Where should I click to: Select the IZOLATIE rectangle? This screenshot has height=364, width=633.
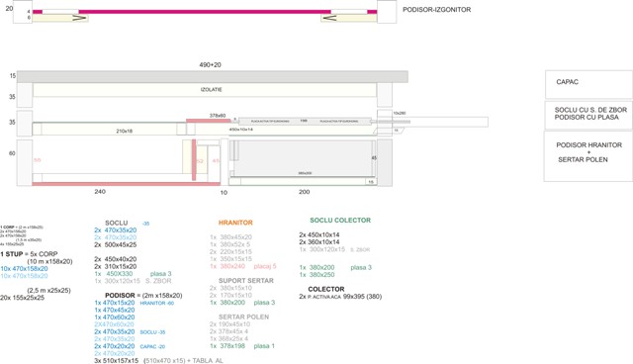pyautogui.click(x=205, y=90)
